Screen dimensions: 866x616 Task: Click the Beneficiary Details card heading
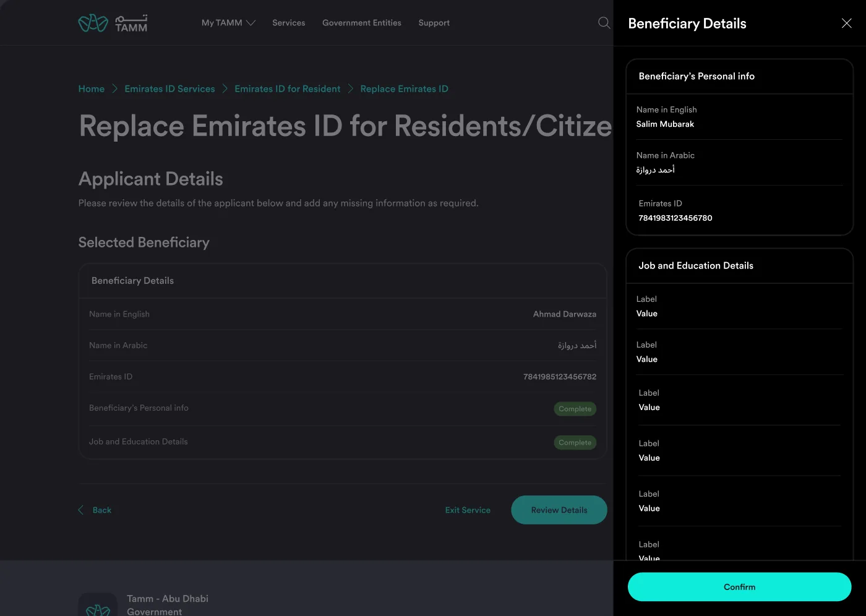pos(132,281)
